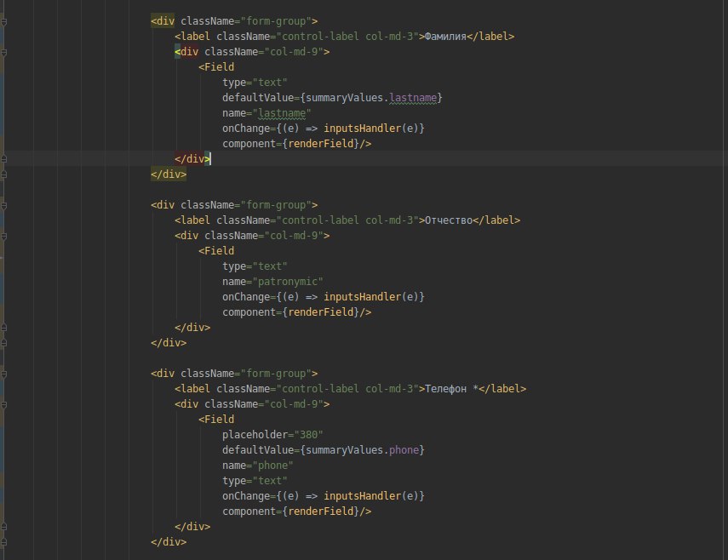Click the fold-end marker at the last closing div
728x560 pixels.
click(x=3, y=541)
